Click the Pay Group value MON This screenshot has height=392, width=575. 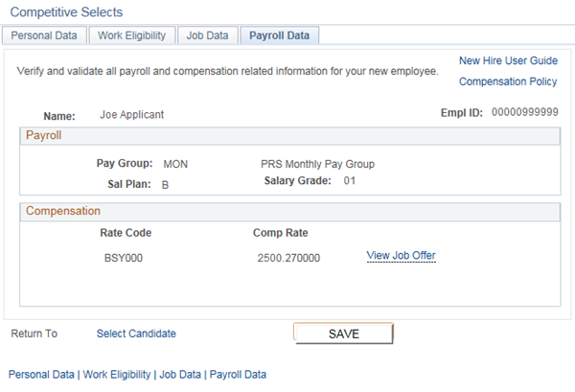[175, 164]
